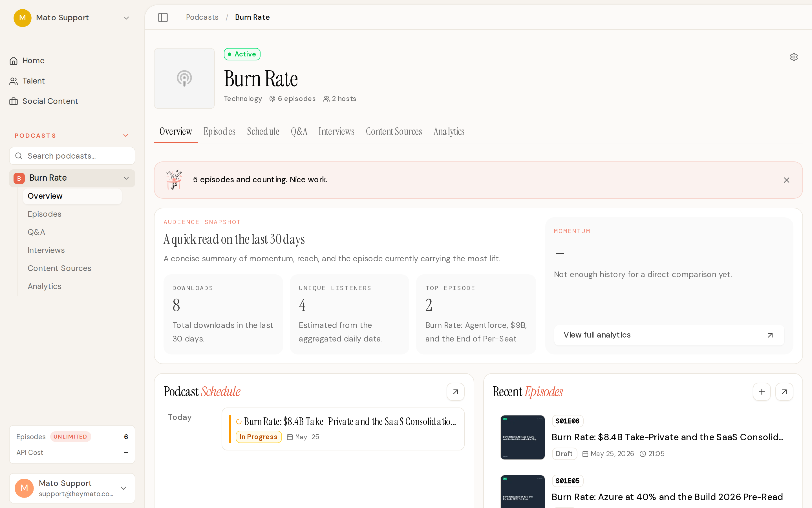Click the In Progress status badge
Viewport: 812px width, 508px height.
point(258,437)
